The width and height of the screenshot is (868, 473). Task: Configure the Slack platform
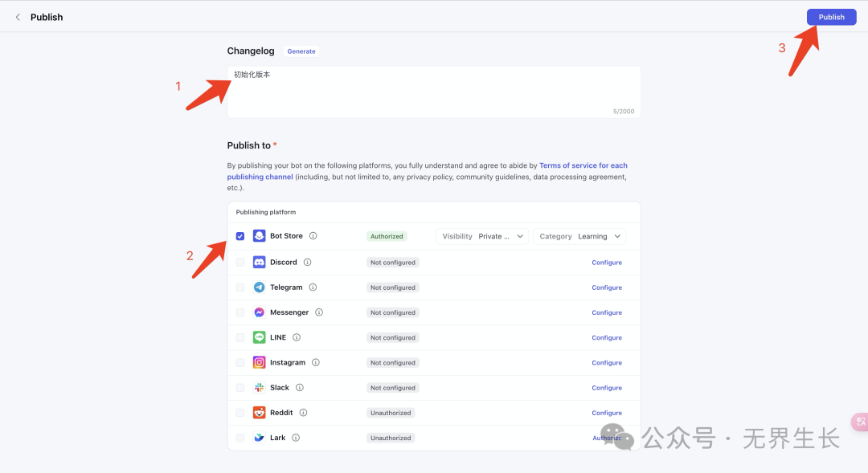(x=607, y=388)
